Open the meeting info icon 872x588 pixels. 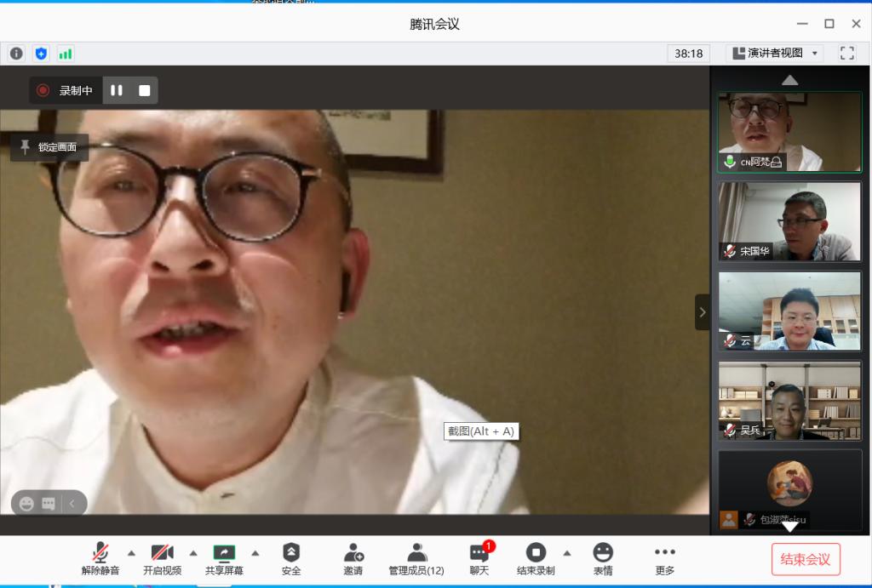[x=16, y=54]
